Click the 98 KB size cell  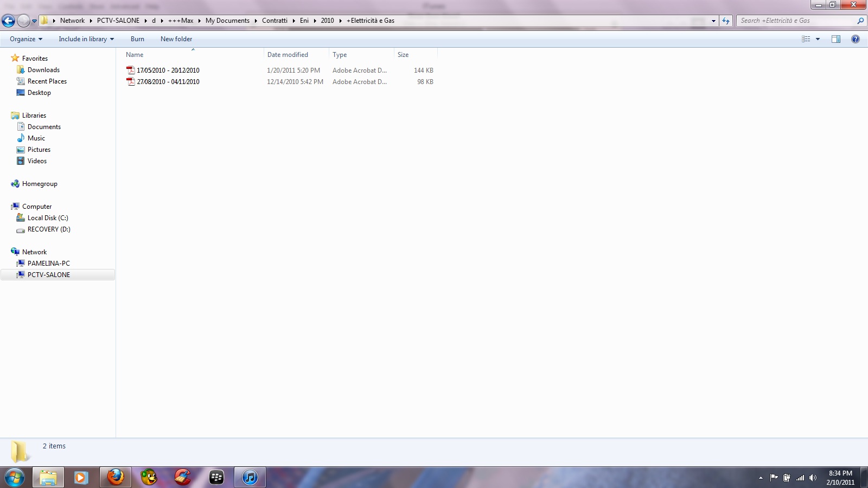coord(425,82)
